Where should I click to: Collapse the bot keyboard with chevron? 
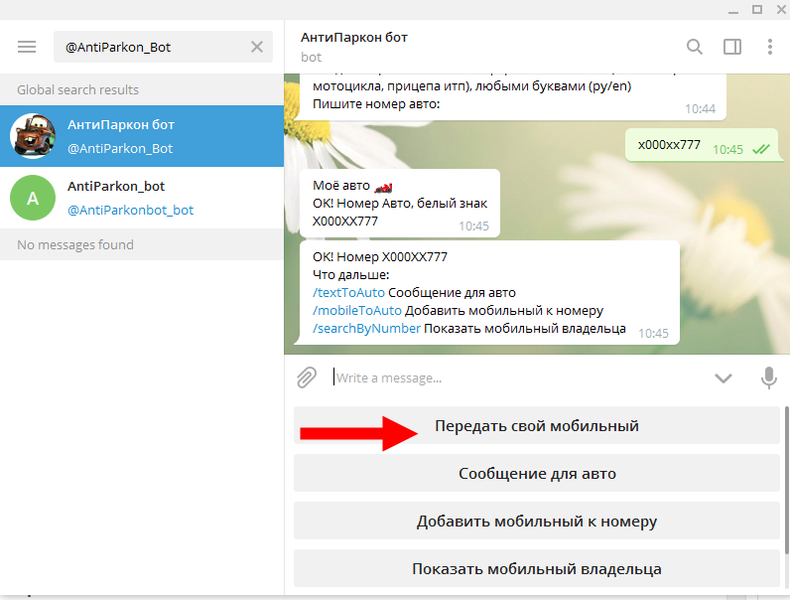[x=723, y=378]
